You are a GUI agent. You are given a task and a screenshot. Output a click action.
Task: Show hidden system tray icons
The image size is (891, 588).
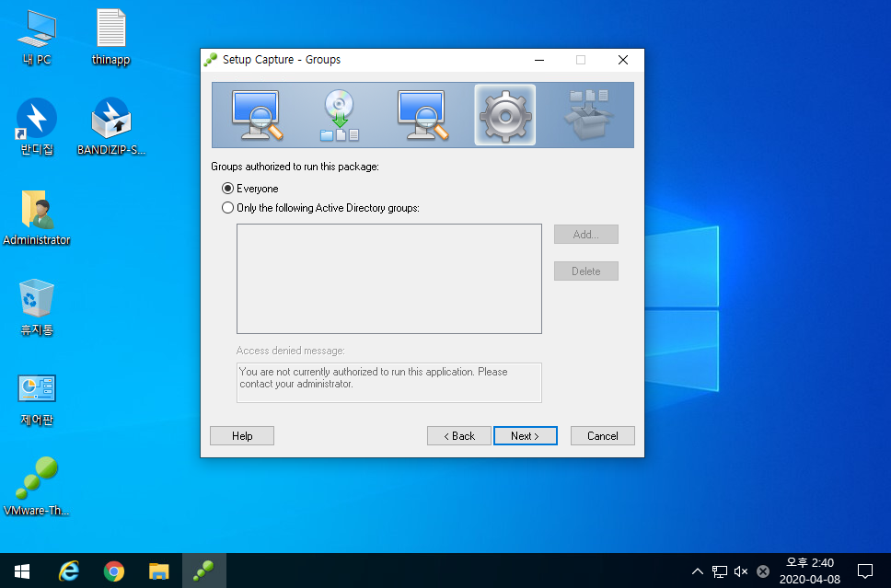pyautogui.click(x=698, y=571)
